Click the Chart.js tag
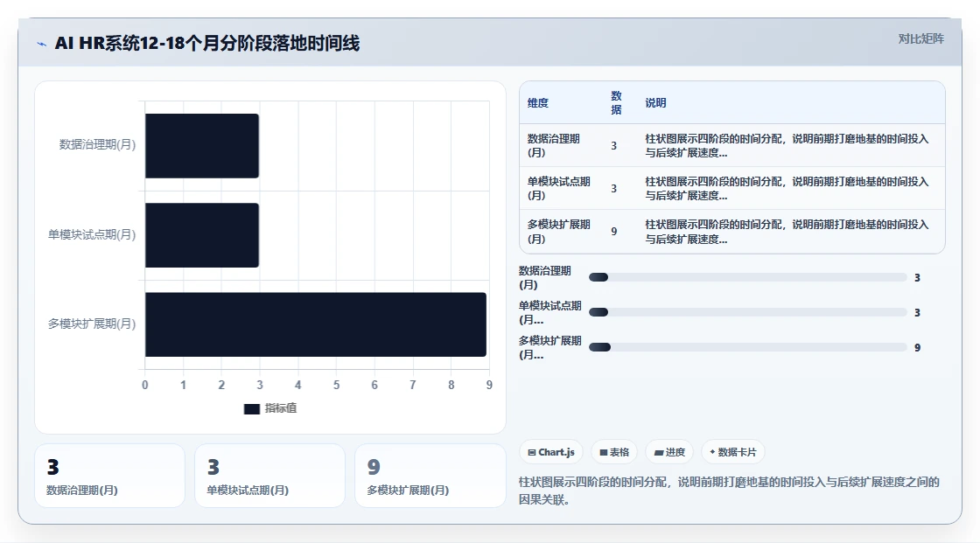The height and width of the screenshot is (543, 980). click(550, 452)
